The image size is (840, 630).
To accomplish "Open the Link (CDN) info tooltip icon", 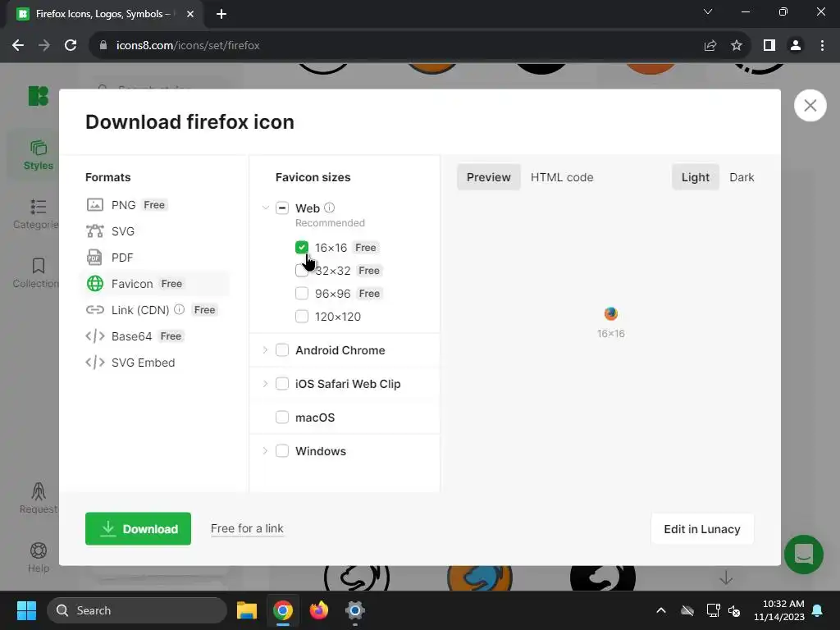I will point(179,309).
